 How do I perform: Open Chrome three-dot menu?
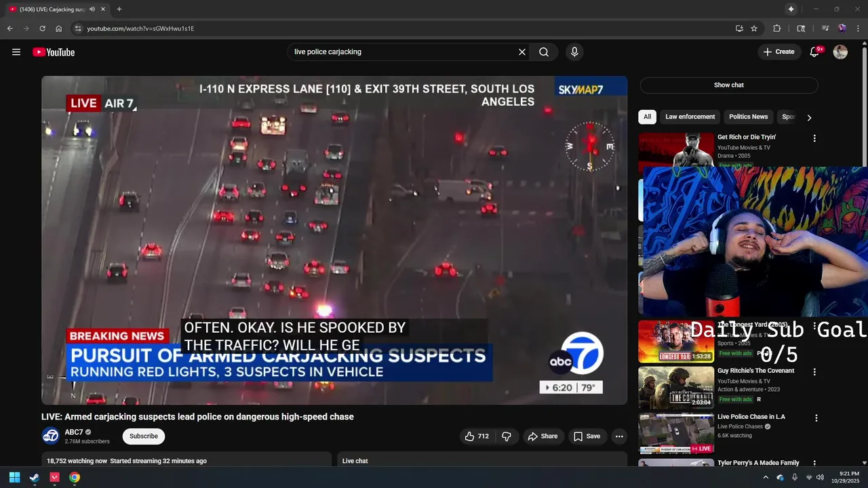[x=859, y=28]
